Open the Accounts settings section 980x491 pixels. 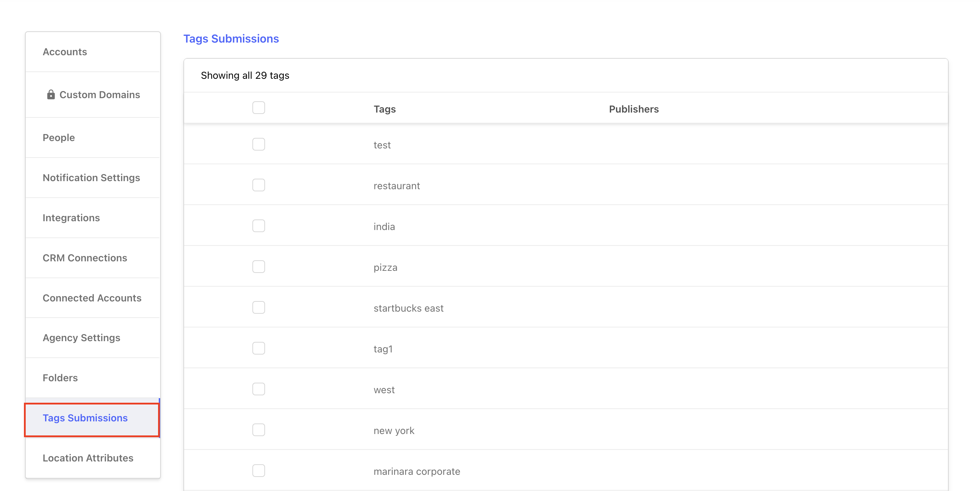(x=93, y=52)
